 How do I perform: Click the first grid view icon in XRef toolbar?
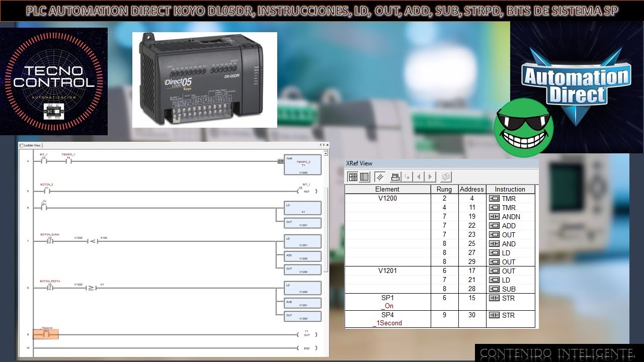pyautogui.click(x=353, y=177)
